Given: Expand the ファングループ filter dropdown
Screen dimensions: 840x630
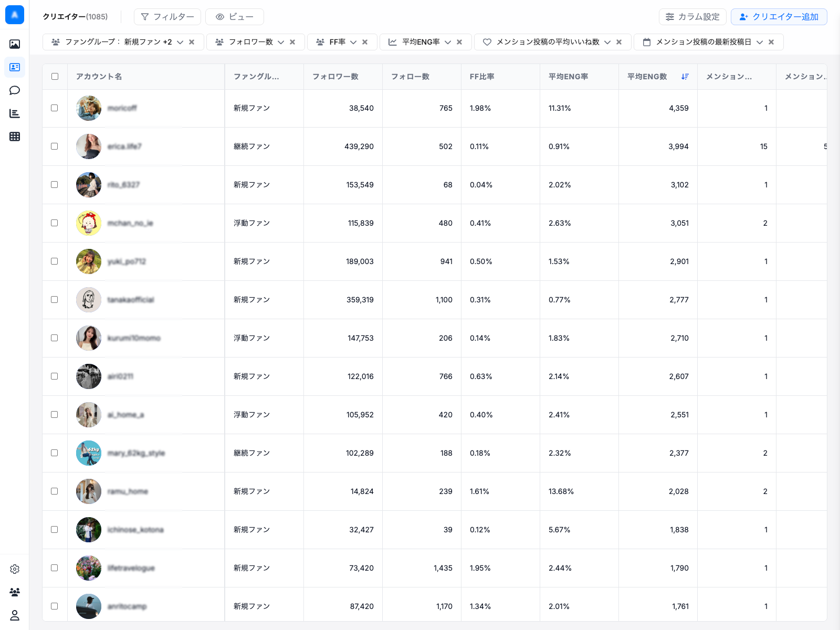Looking at the screenshot, I should click(180, 42).
